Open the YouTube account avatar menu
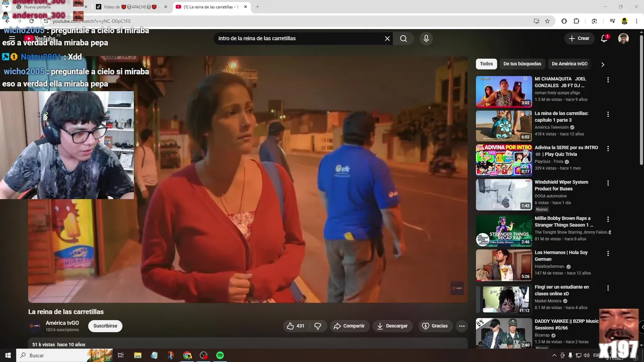 pos(623,39)
